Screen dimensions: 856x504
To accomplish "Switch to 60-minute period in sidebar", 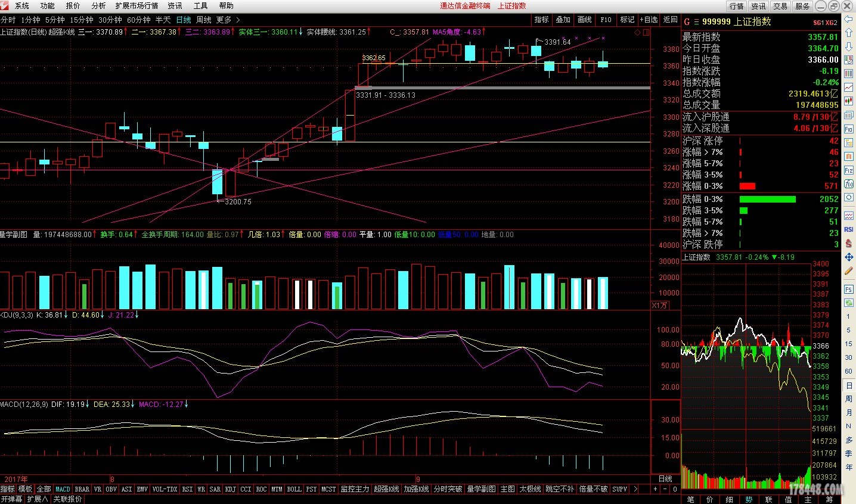I will (x=849, y=371).
